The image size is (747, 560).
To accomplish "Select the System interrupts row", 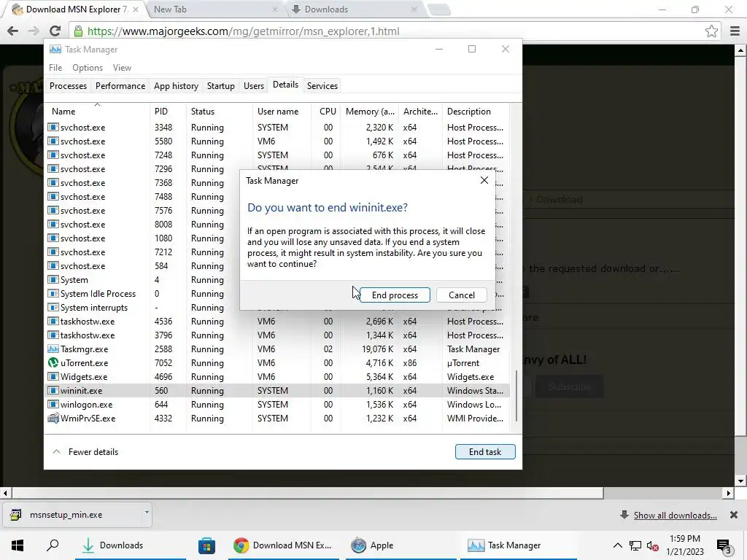I will [x=277, y=308].
